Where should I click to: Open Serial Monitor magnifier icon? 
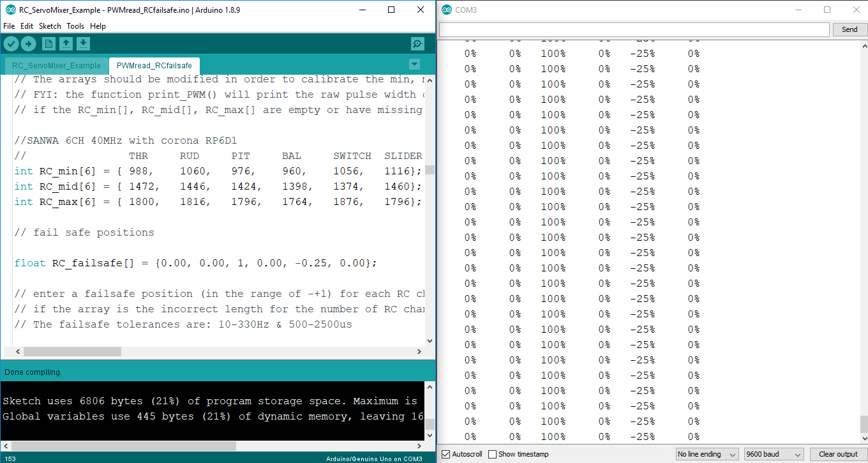[x=417, y=43]
